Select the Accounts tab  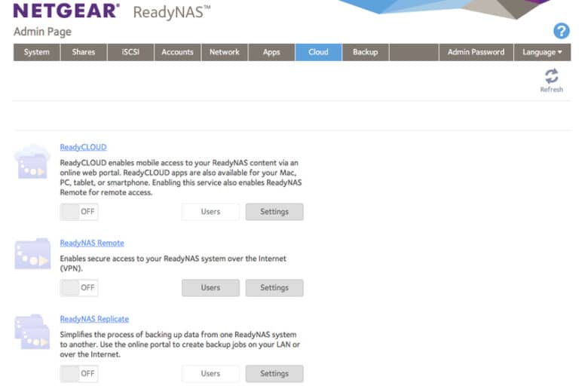point(177,52)
